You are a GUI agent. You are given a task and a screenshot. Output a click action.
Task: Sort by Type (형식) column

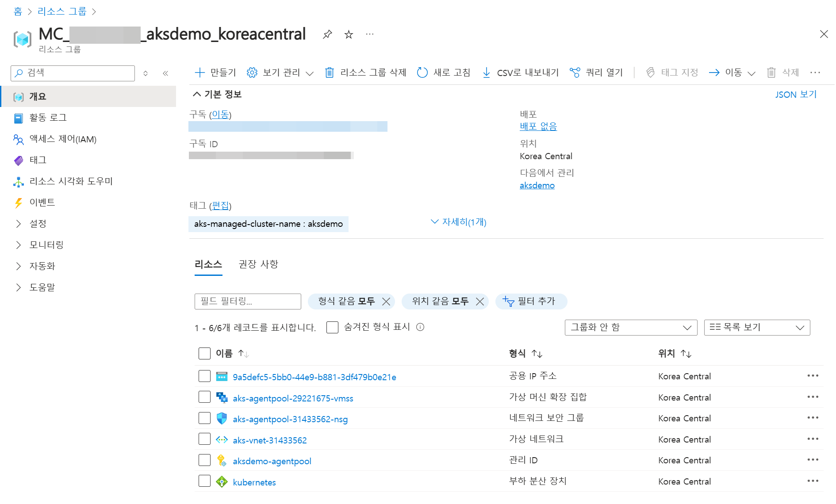(x=525, y=354)
